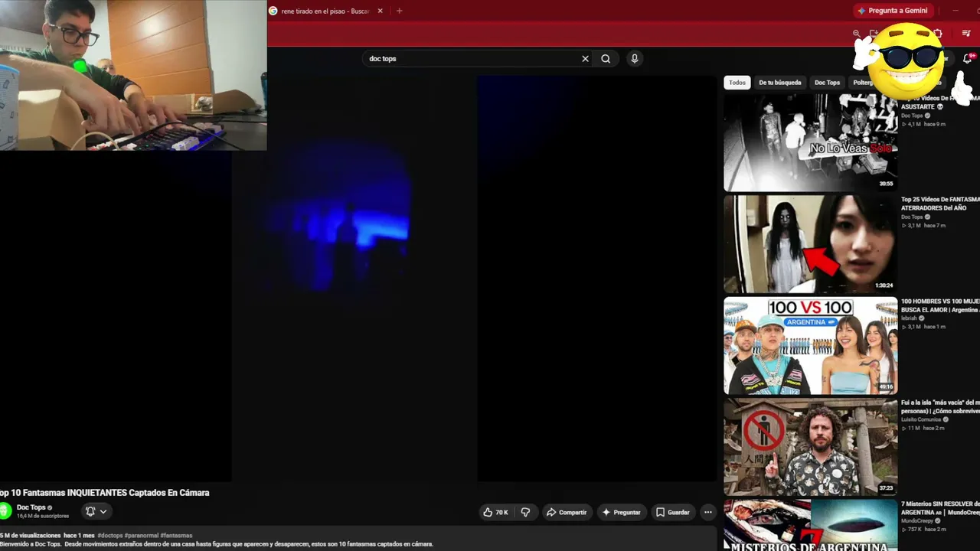Select the 'De tu búsqueda' filter chip
980x551 pixels.
779,83
